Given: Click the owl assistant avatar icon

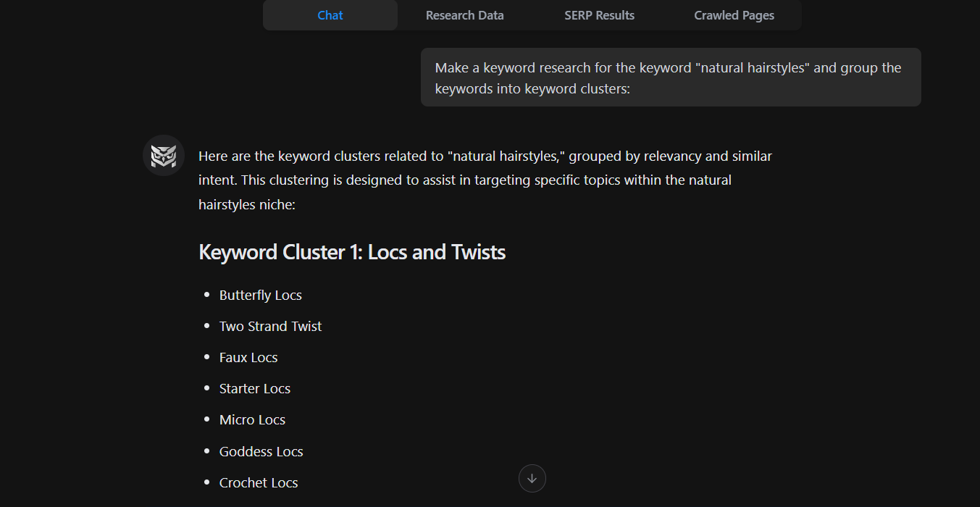Looking at the screenshot, I should (163, 156).
